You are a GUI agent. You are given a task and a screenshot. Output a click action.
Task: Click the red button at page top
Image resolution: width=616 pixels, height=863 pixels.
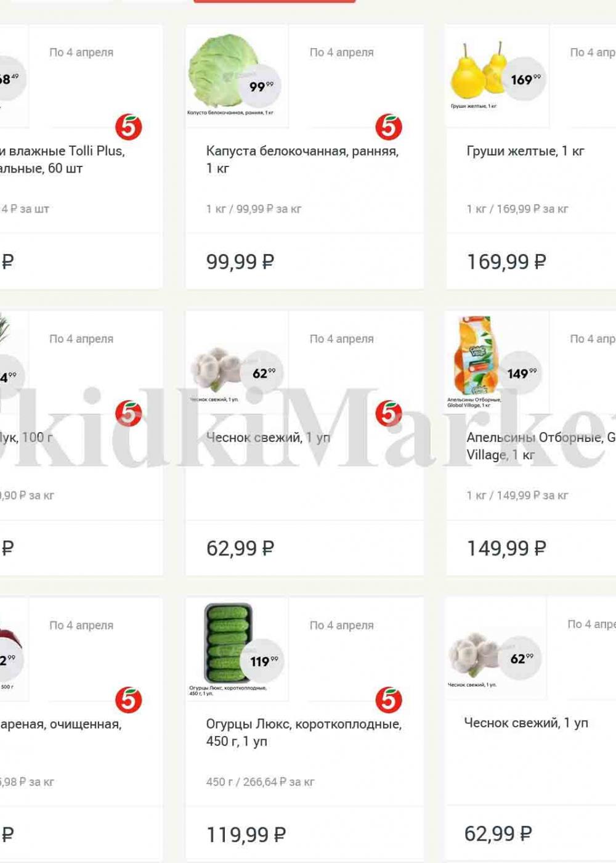(275, 1)
